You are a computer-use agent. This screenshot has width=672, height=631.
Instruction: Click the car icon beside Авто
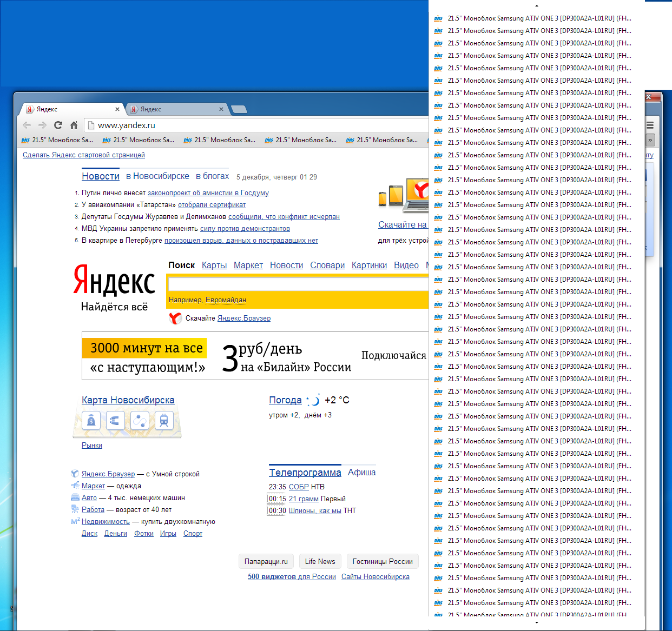(75, 498)
